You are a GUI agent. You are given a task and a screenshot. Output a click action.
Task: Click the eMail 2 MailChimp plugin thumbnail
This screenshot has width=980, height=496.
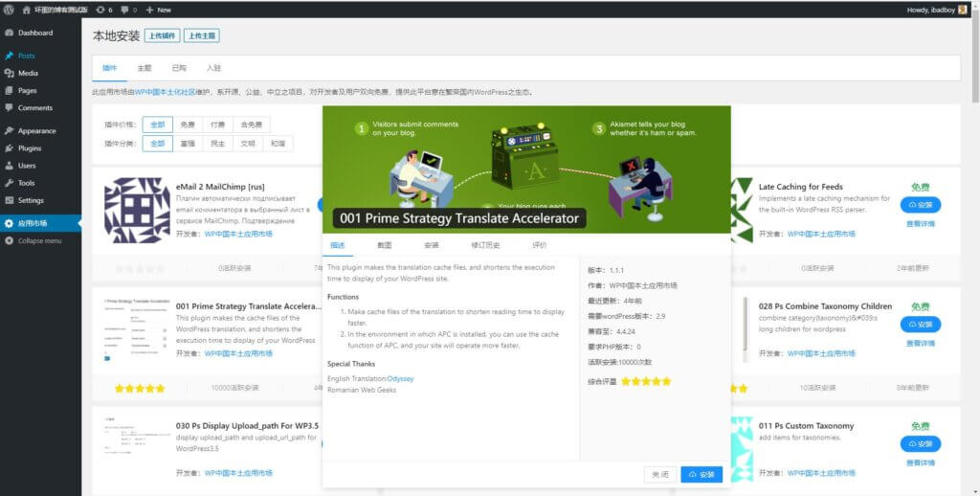point(137,210)
